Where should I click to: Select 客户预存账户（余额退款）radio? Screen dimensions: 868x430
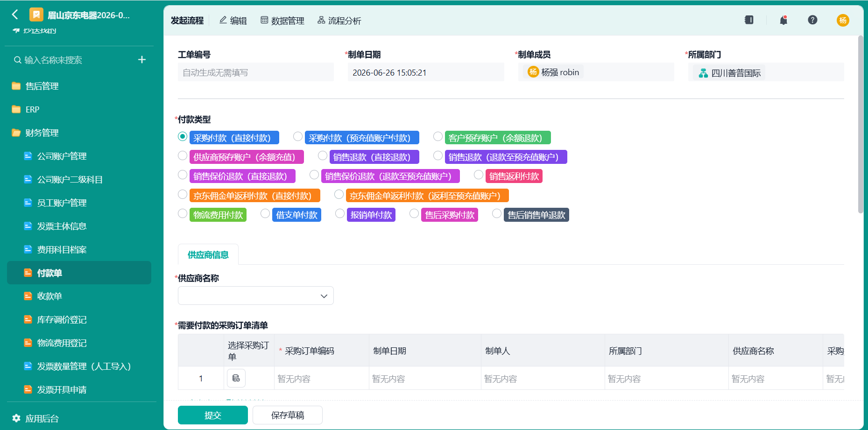coord(438,137)
